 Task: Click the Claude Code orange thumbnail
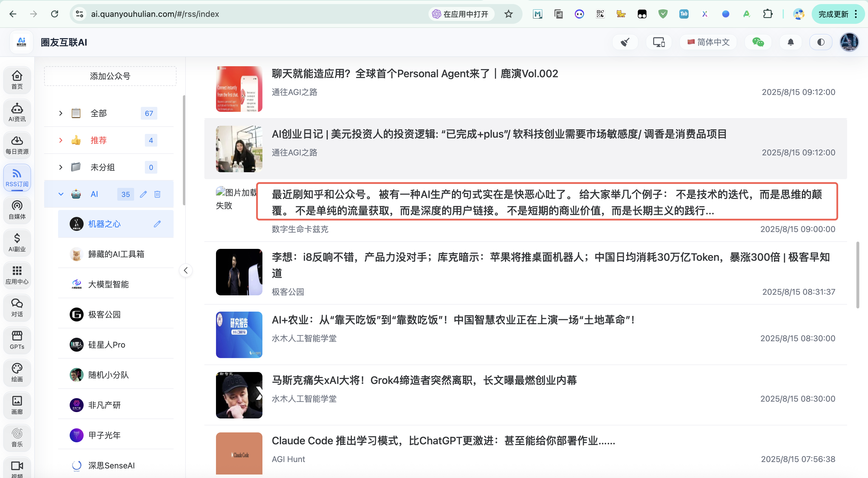point(239,453)
